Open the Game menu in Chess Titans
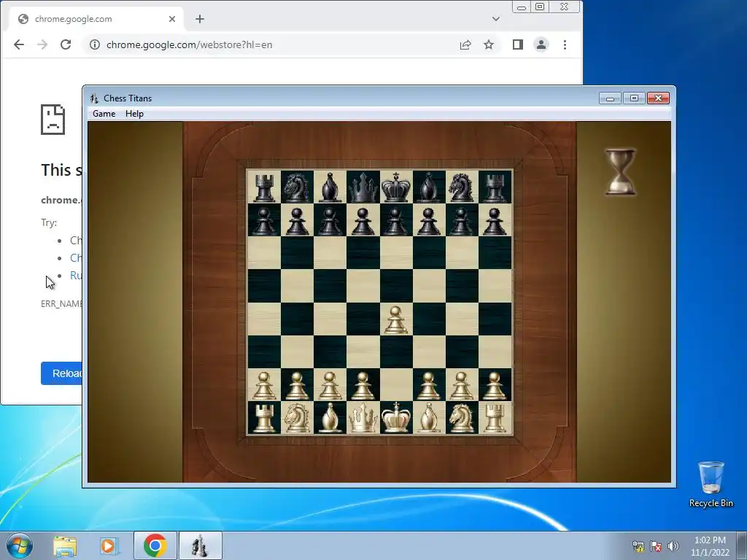 [104, 113]
